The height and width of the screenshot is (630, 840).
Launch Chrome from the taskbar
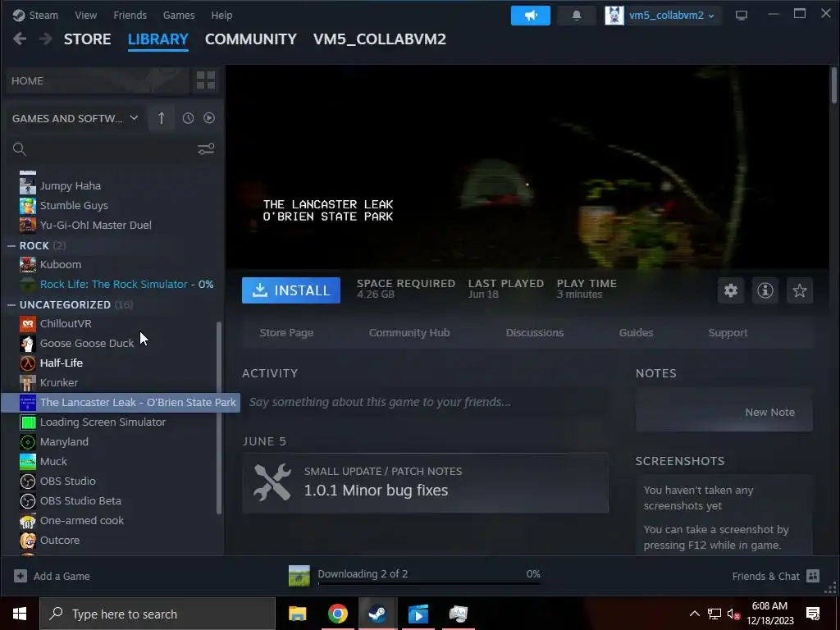pyautogui.click(x=337, y=614)
